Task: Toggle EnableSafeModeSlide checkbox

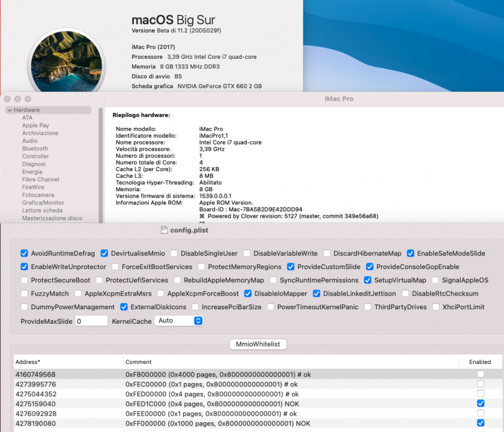Action: (411, 253)
